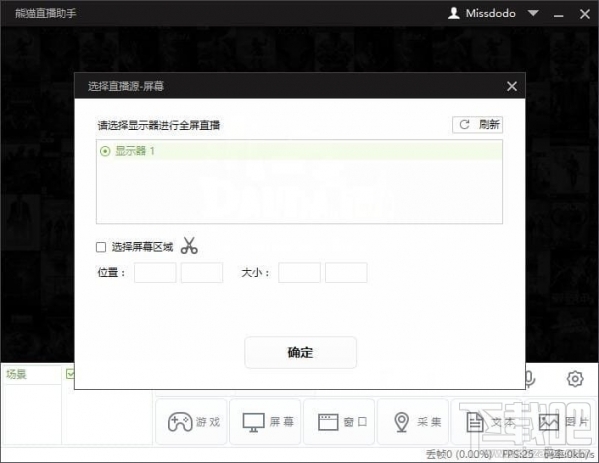The image size is (599, 463).
Task: Select the 采集 capture source button
Action: point(413,422)
